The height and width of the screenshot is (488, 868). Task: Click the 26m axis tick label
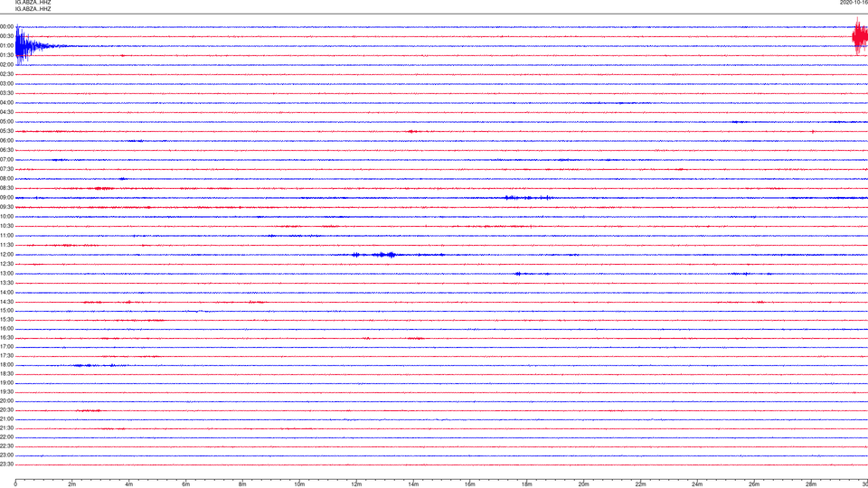coord(754,484)
